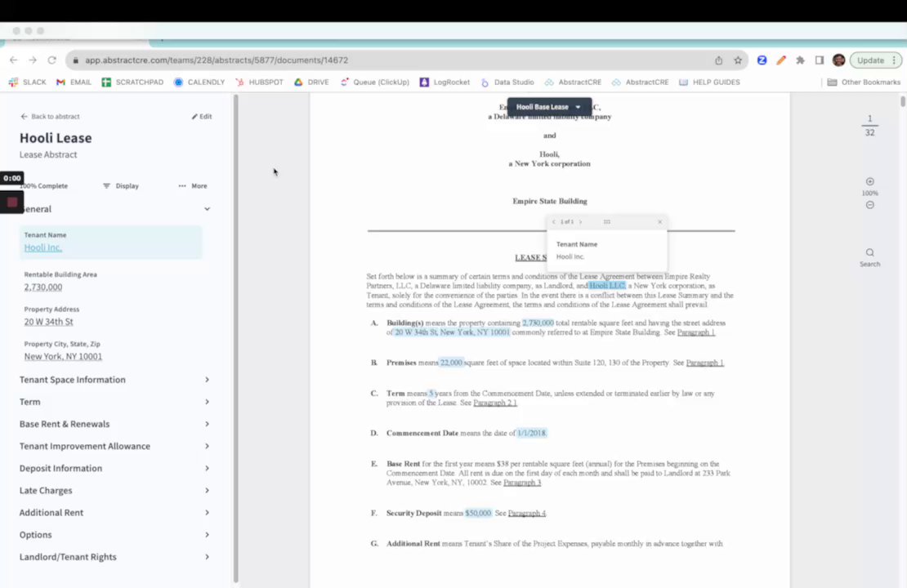
Task: Expand the Options section
Action: 114,535
